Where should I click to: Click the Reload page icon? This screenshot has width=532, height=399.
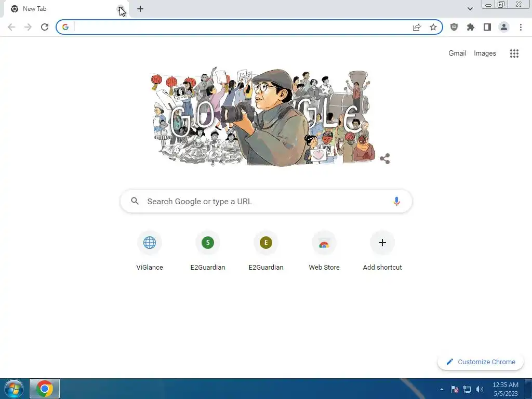point(45,27)
